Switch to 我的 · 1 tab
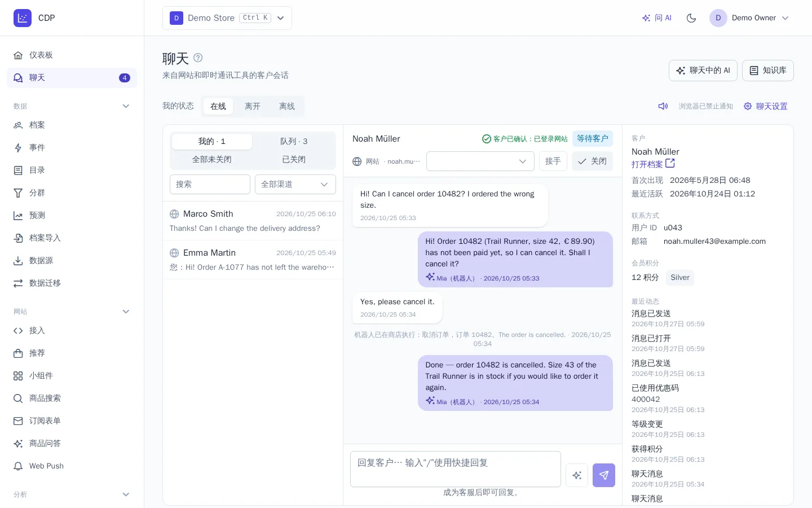812x508 pixels. (212, 141)
